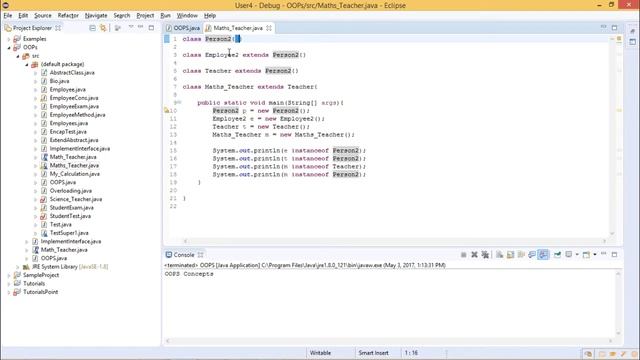Toggle show console on standard error change
This screenshot has height=360, width=640.
coord(543,255)
